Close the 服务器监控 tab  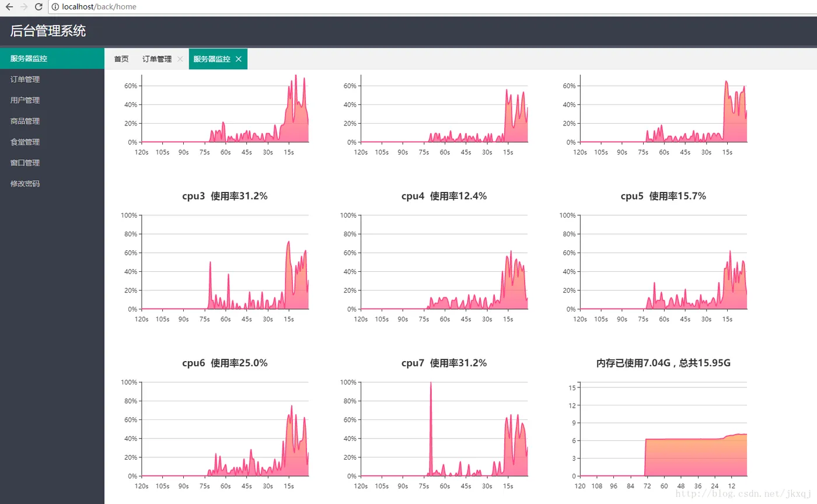click(x=239, y=59)
